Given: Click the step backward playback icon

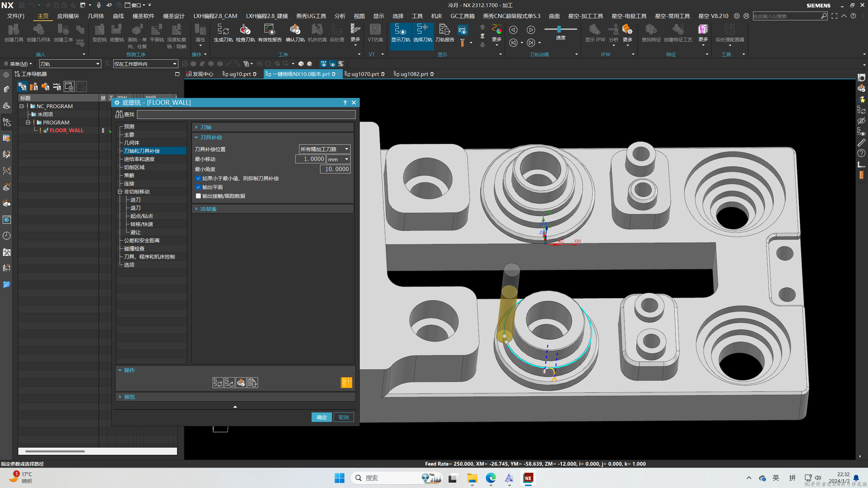Looking at the screenshot, I should [513, 30].
